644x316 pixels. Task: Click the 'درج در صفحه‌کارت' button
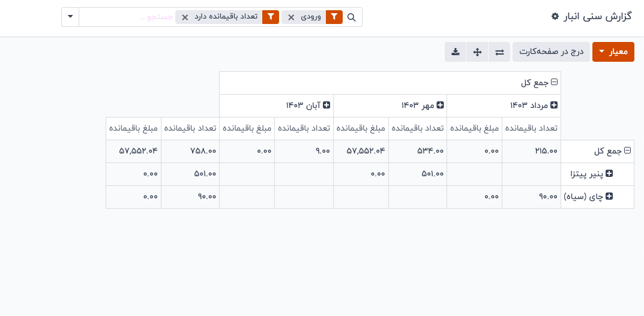[x=551, y=52]
